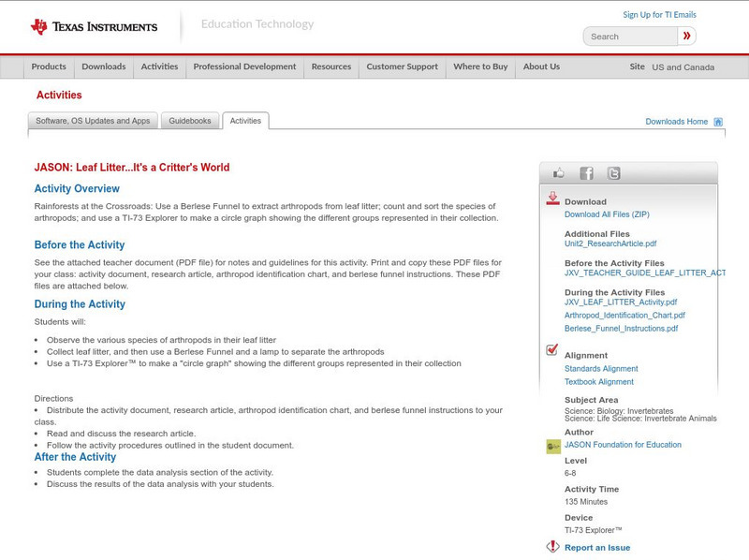Click the JASON Foundation author logo
This screenshot has width=749, height=560.
pos(553,447)
